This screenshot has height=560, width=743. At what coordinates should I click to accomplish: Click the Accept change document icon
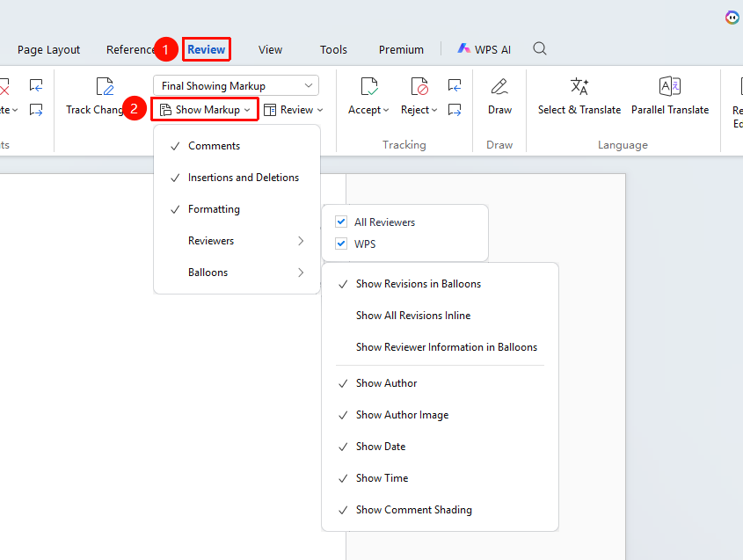point(369,87)
